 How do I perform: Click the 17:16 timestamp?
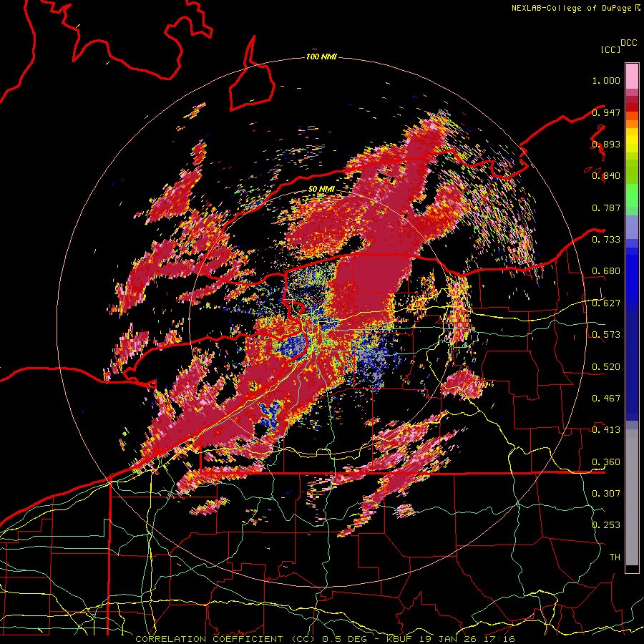(x=499, y=639)
